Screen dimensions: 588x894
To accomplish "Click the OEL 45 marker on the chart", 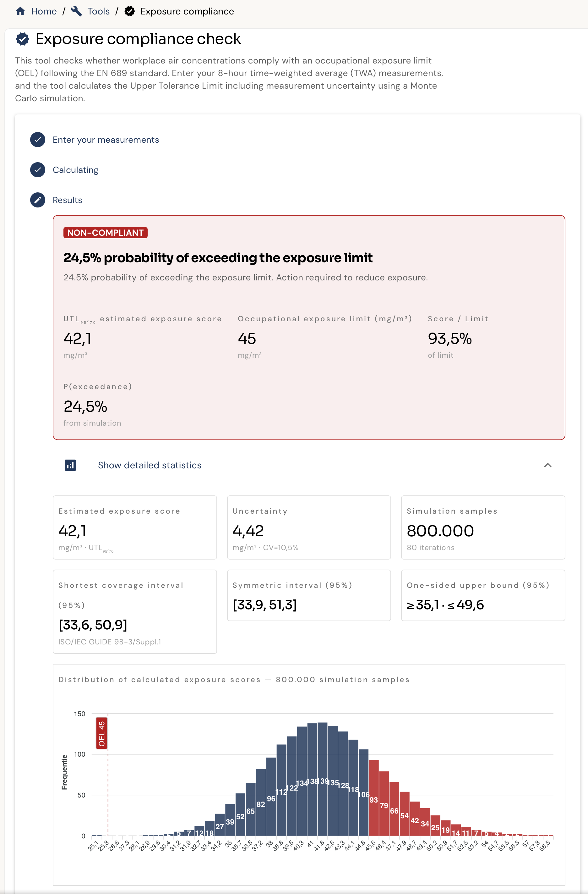I will pyautogui.click(x=102, y=733).
